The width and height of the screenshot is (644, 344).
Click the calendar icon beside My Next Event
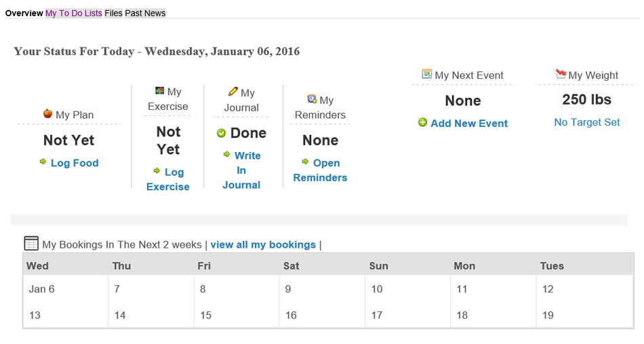tap(426, 74)
